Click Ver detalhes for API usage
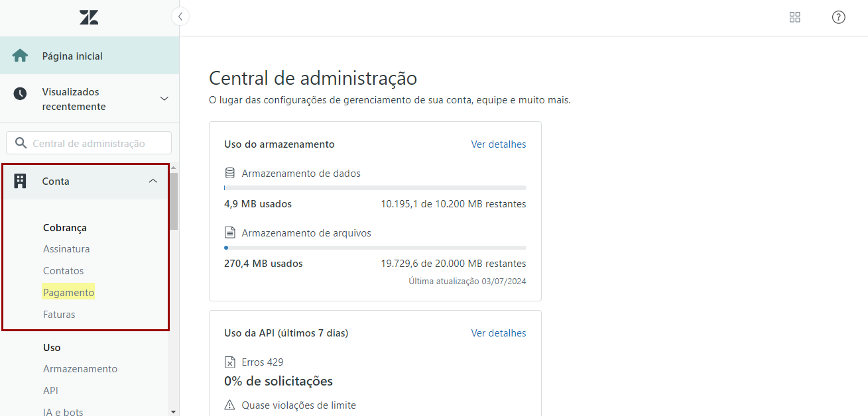This screenshot has width=868, height=416. tap(498, 333)
